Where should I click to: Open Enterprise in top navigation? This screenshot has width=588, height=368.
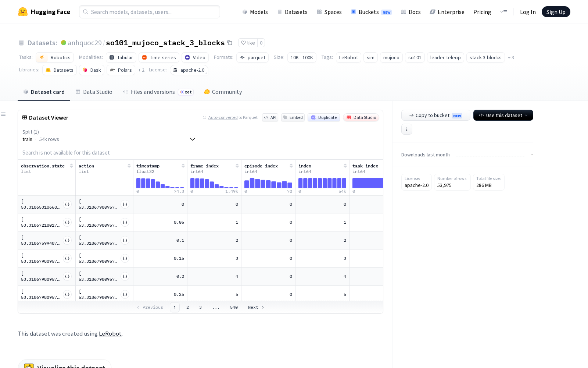[447, 12]
